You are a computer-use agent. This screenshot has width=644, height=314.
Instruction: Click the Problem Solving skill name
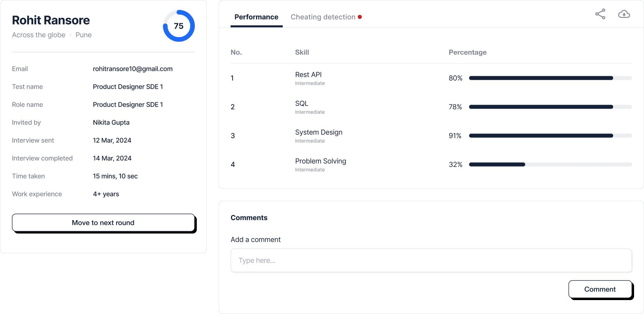point(320,161)
